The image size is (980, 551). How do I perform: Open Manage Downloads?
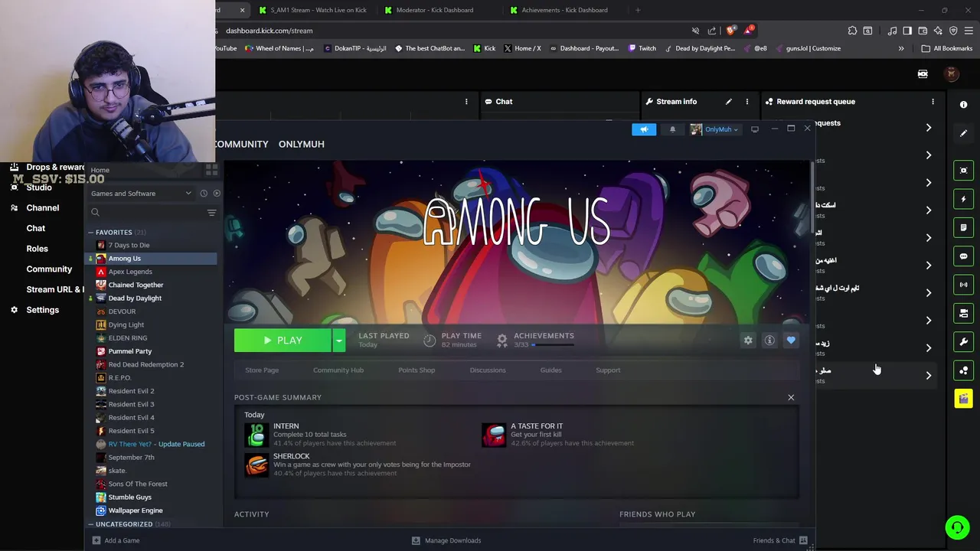point(446,540)
